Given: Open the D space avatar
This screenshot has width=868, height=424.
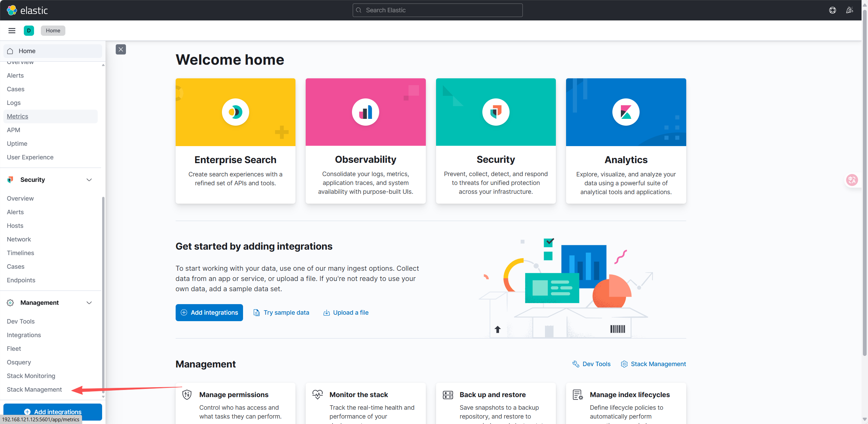Looking at the screenshot, I should [29, 31].
